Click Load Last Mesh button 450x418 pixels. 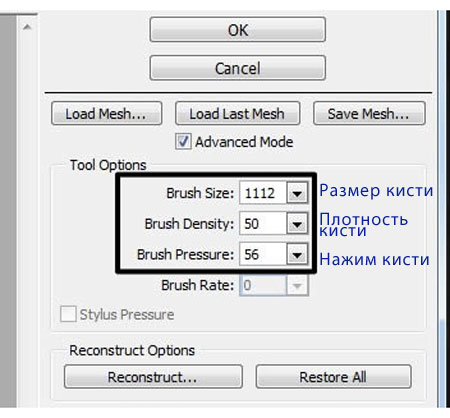pos(237,114)
